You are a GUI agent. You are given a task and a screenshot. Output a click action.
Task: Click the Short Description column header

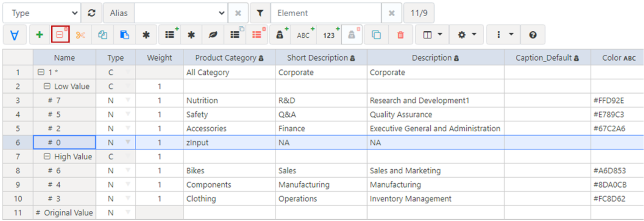click(x=321, y=58)
